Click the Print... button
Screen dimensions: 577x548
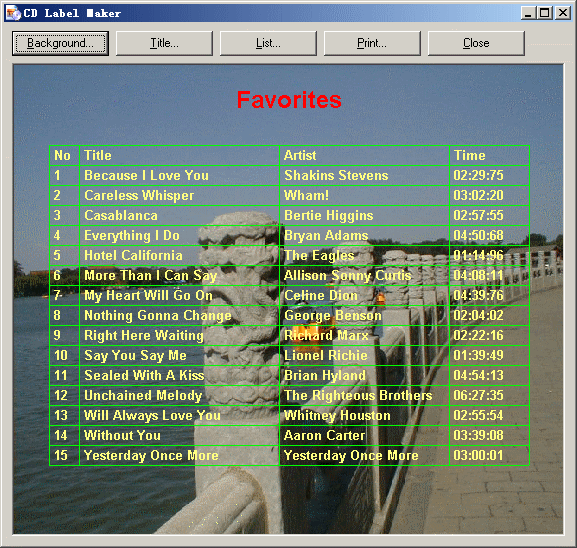(x=372, y=43)
